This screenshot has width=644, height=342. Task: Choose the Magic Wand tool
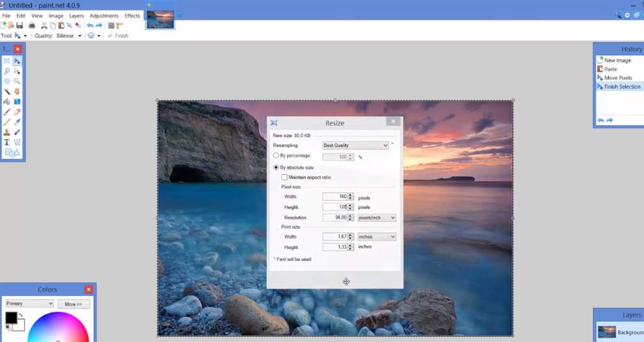tap(7, 91)
